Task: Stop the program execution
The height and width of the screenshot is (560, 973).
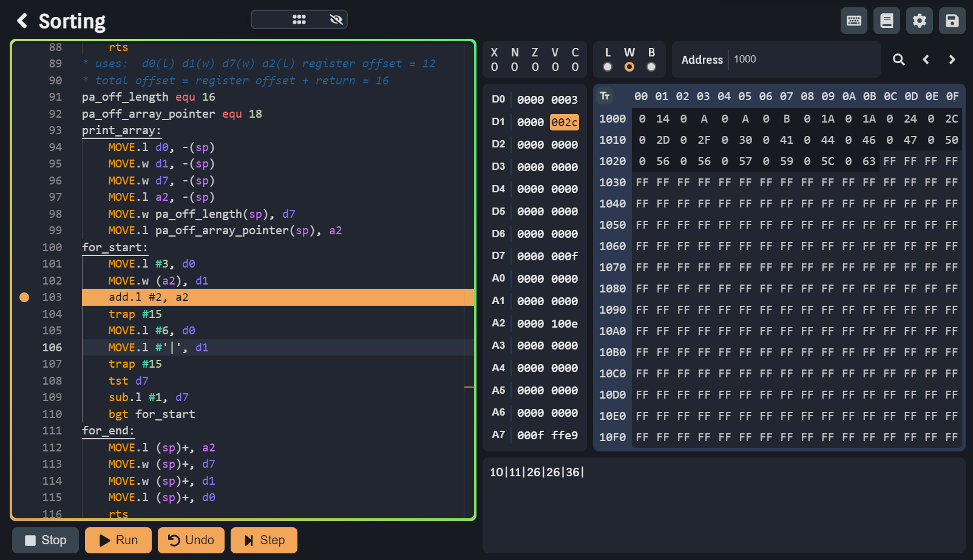Action: [46, 540]
